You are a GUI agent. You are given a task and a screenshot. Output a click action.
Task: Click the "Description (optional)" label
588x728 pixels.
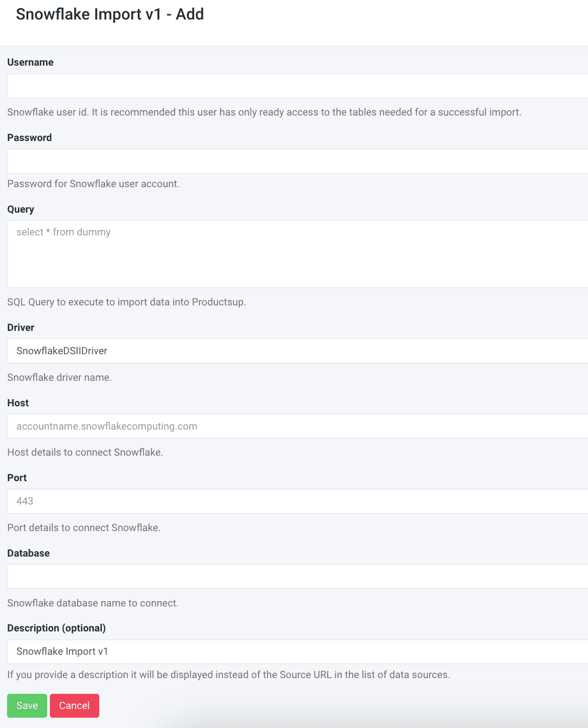[56, 628]
